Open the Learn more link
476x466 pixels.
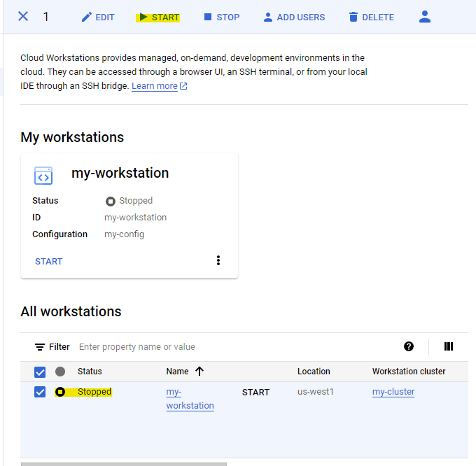click(x=160, y=86)
